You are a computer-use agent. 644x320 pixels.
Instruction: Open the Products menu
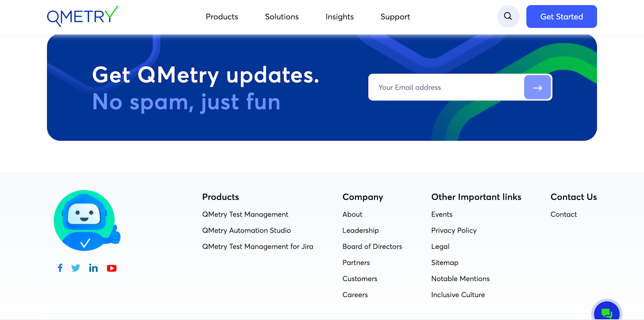(222, 16)
